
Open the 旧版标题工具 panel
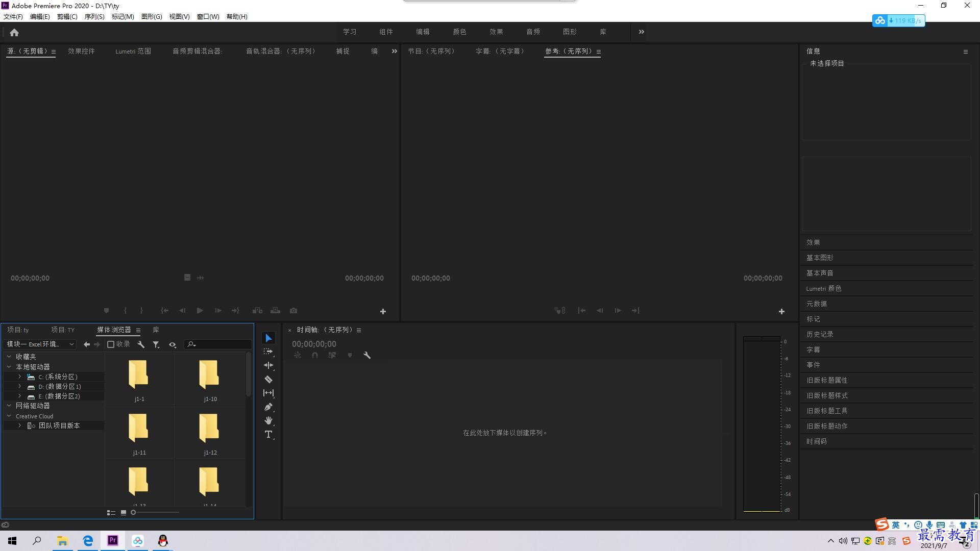coord(827,411)
